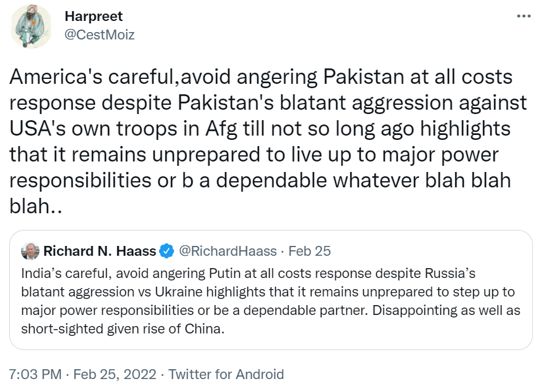Click the blue verified badge icon
Image resolution: width=544 pixels, height=392 pixels.
(167, 251)
